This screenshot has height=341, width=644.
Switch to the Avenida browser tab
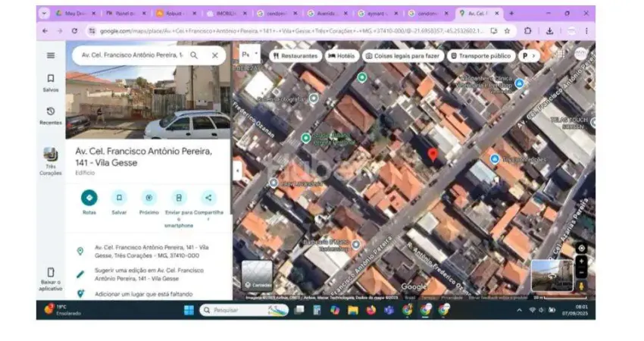pyautogui.click(x=328, y=14)
